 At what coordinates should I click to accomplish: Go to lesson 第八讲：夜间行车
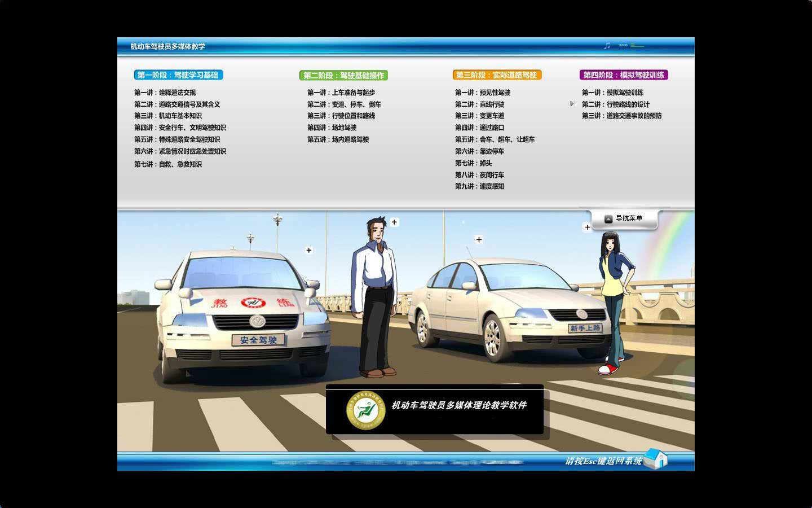pos(479,175)
